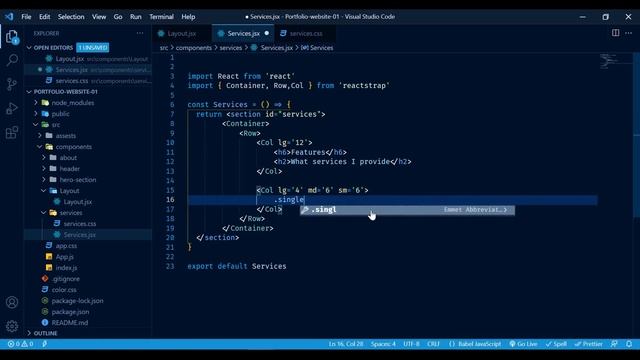Click Spaces: 4 indentation setting

point(383,344)
